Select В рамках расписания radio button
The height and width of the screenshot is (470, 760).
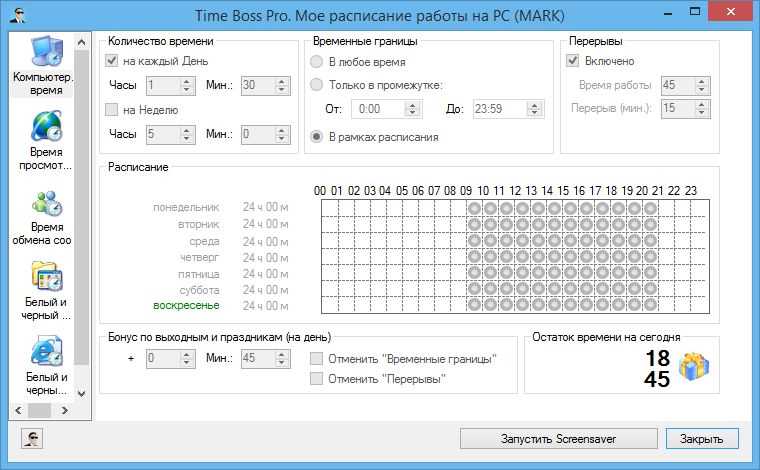point(316,137)
